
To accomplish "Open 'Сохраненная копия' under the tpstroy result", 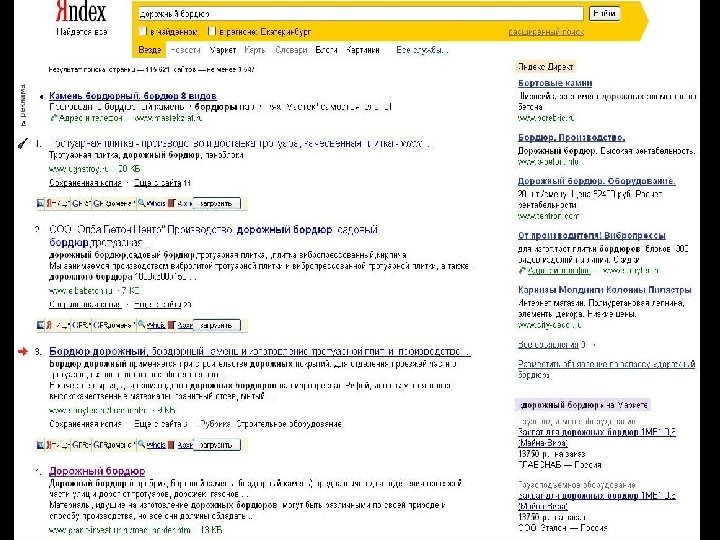I will click(85, 183).
